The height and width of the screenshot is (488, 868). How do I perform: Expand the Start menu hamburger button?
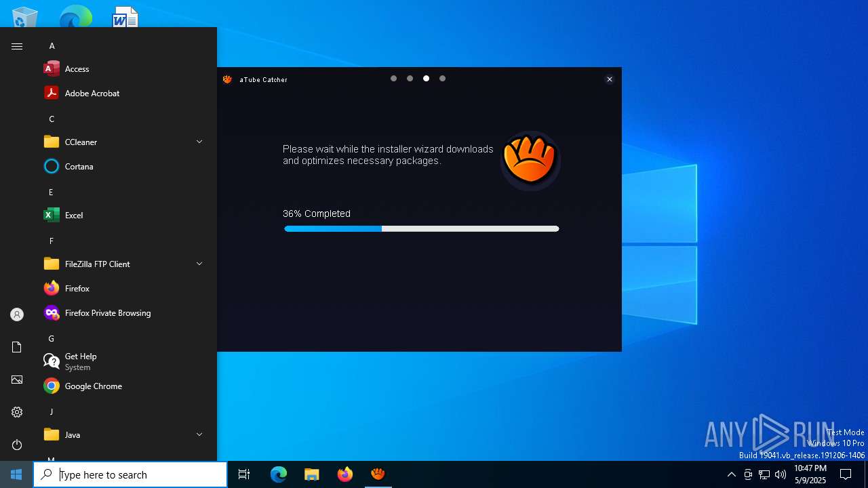click(x=17, y=46)
